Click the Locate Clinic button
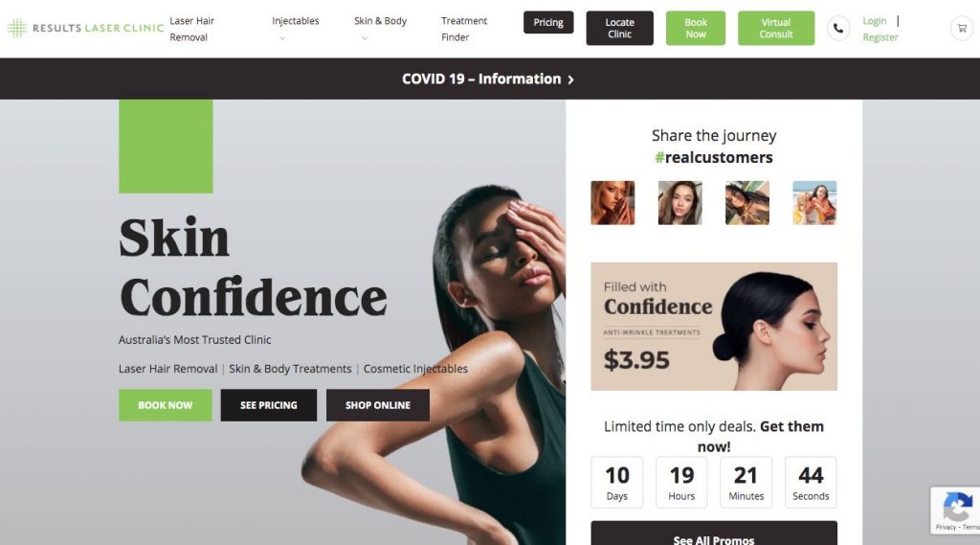The width and height of the screenshot is (980, 545). click(619, 28)
